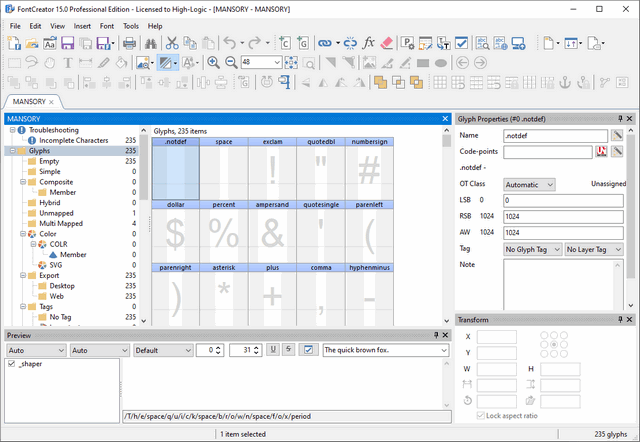Click the pink eraser icon
The image size is (640, 442).
click(388, 43)
